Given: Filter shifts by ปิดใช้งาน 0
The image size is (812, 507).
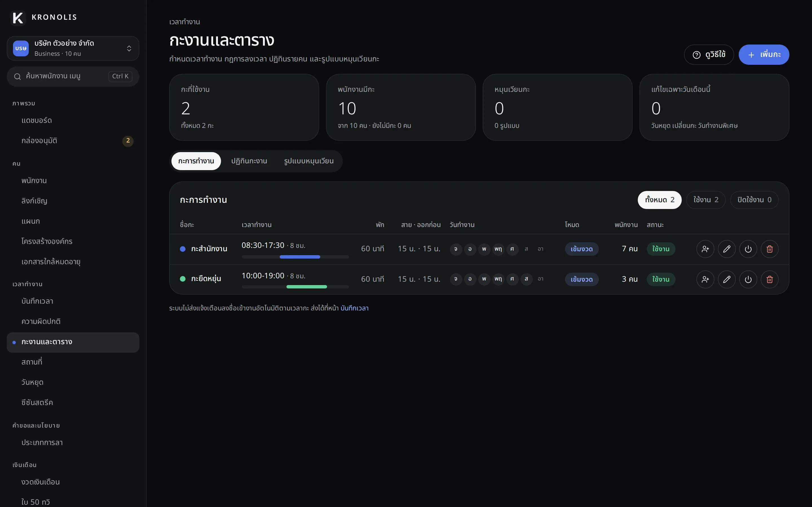Looking at the screenshot, I should pos(754,200).
